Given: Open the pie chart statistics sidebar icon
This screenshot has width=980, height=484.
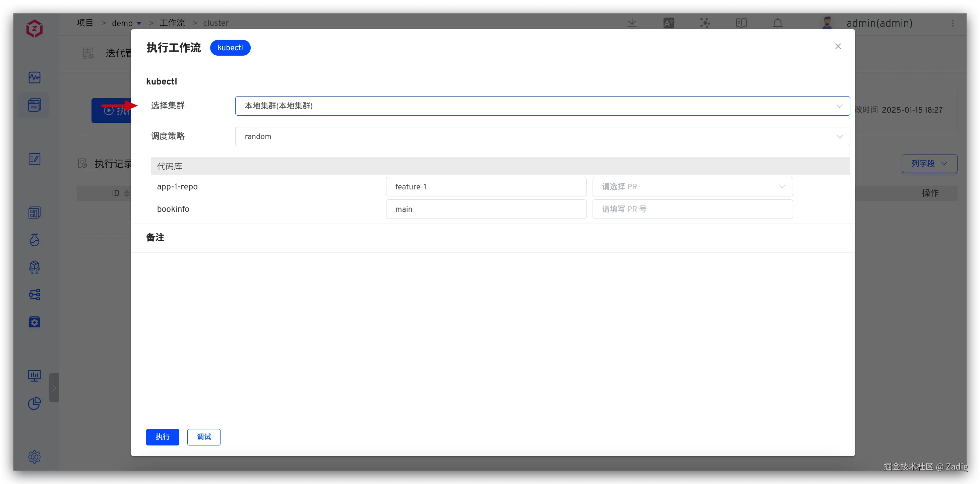Looking at the screenshot, I should pyautogui.click(x=34, y=403).
